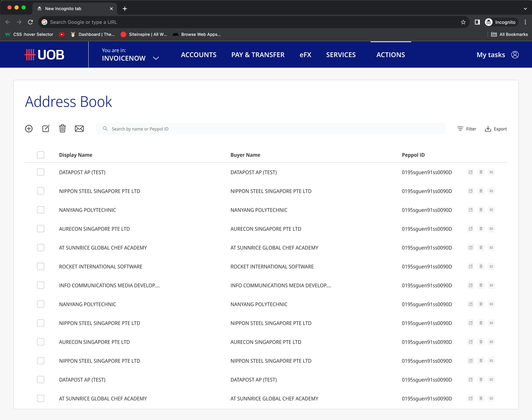Check first AT SUNNRICE GLOBAL CHEF ACADEMY checkbox

click(41, 248)
